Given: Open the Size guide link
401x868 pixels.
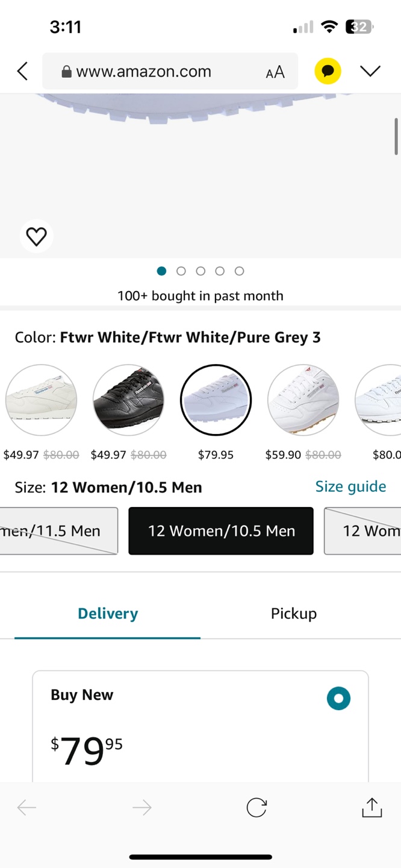Looking at the screenshot, I should click(x=350, y=486).
